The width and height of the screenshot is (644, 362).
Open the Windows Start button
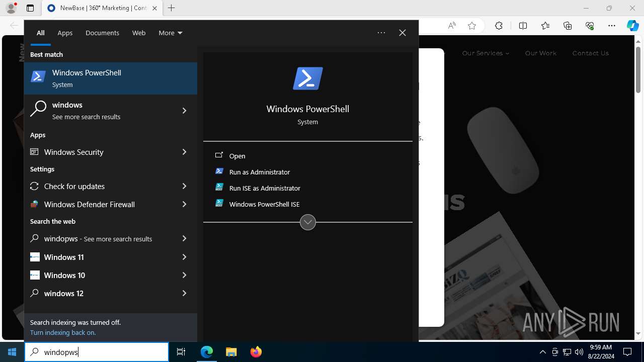[x=12, y=352]
